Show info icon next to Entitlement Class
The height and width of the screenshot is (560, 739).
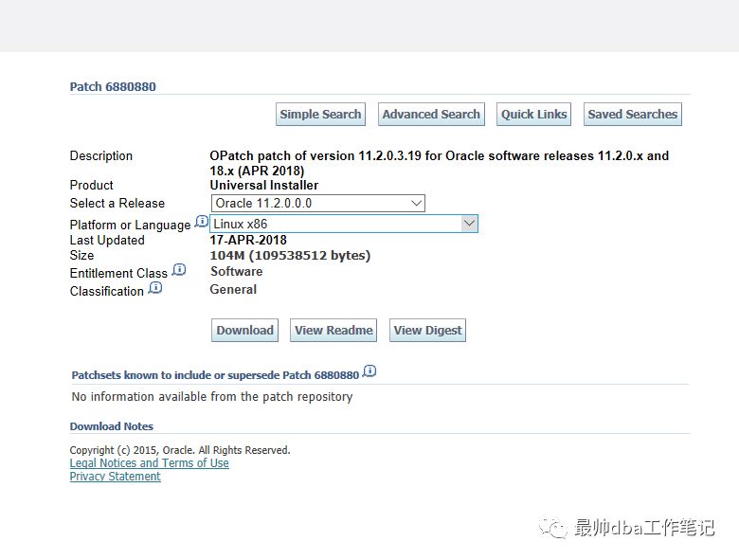pyautogui.click(x=179, y=270)
